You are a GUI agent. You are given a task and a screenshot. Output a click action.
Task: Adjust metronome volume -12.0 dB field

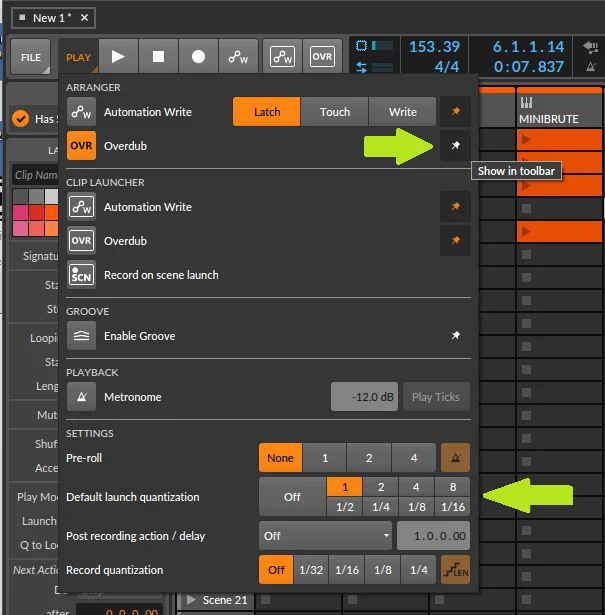coord(364,397)
